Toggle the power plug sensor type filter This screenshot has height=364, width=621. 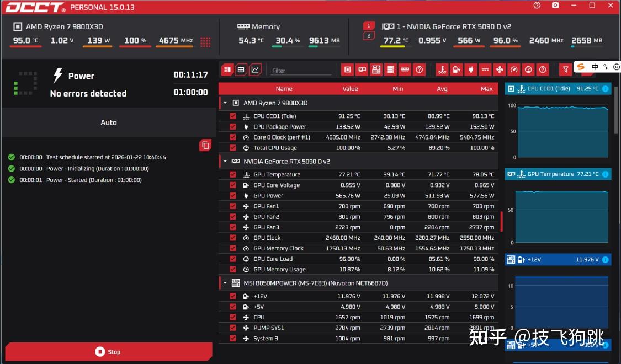pyautogui.click(x=471, y=69)
